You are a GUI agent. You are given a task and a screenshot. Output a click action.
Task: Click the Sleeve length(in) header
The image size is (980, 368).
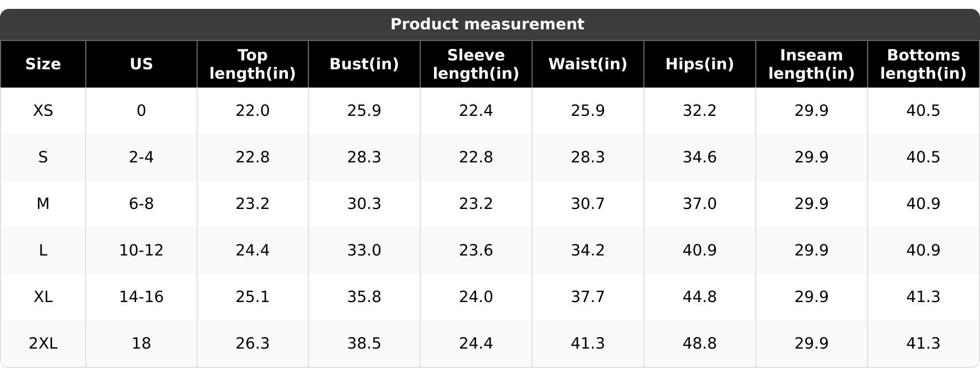point(476,64)
